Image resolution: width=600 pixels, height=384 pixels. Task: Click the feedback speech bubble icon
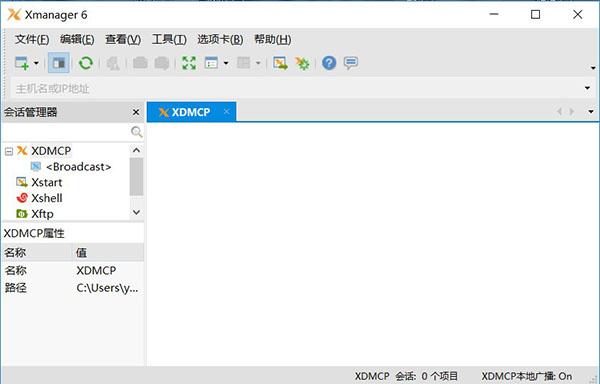(351, 63)
